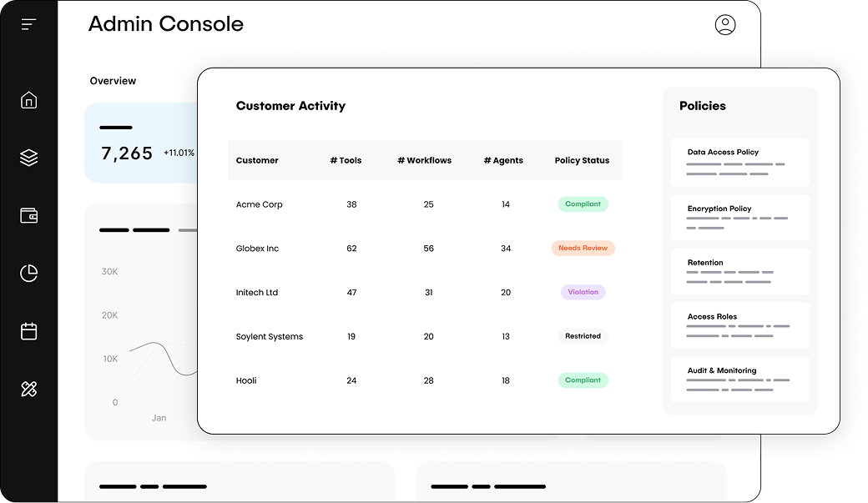The height and width of the screenshot is (503, 868).
Task: Select the Home icon in the sidebar
Action: click(28, 99)
